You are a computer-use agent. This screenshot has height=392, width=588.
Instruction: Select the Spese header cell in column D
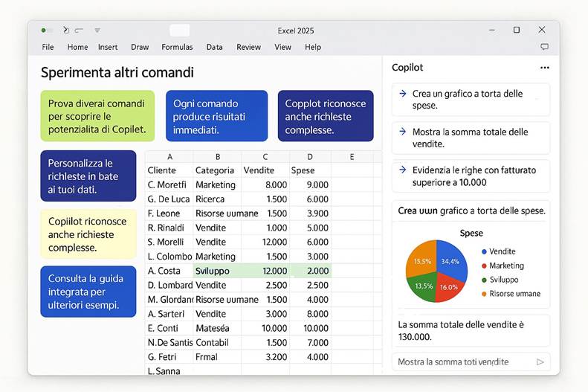pyautogui.click(x=310, y=170)
